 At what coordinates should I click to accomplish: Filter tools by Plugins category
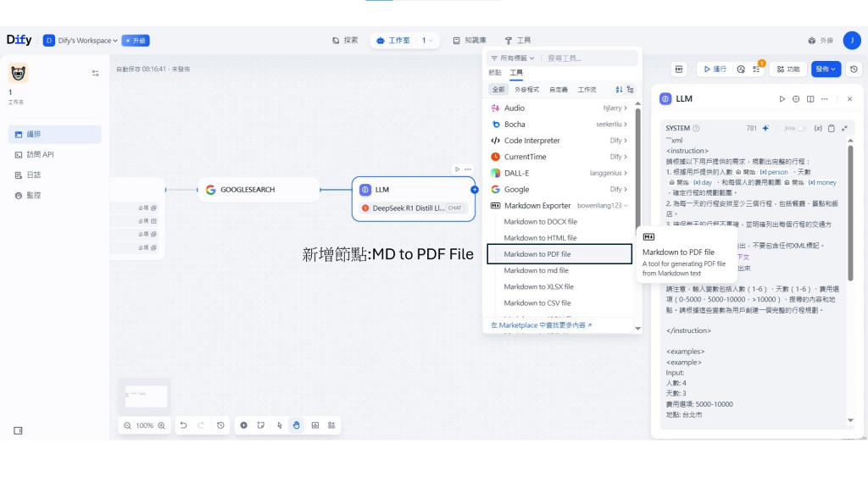coord(526,90)
